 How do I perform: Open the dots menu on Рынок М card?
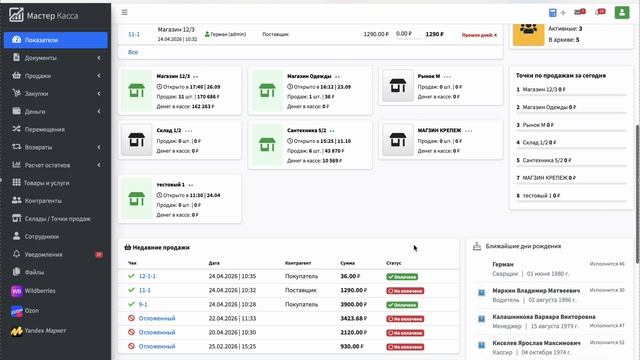click(x=447, y=77)
